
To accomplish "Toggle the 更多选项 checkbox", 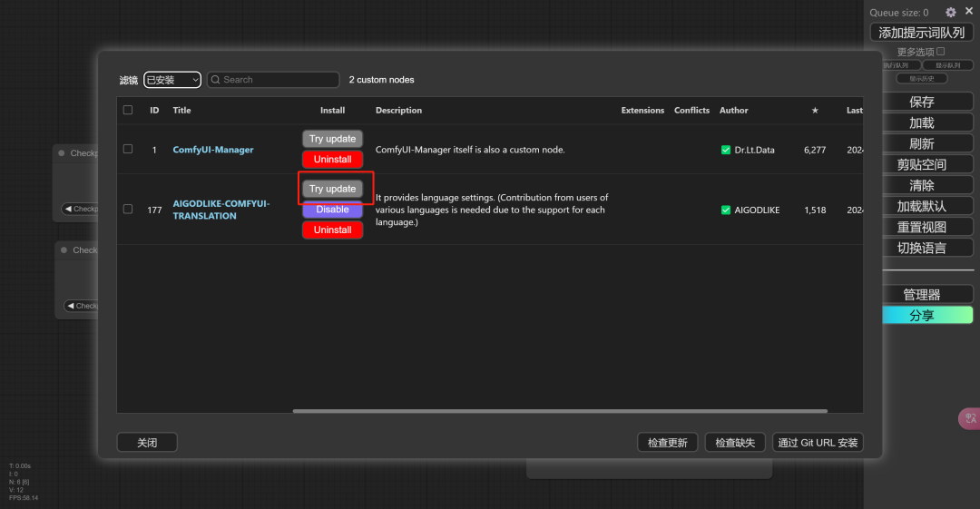I will [941, 52].
